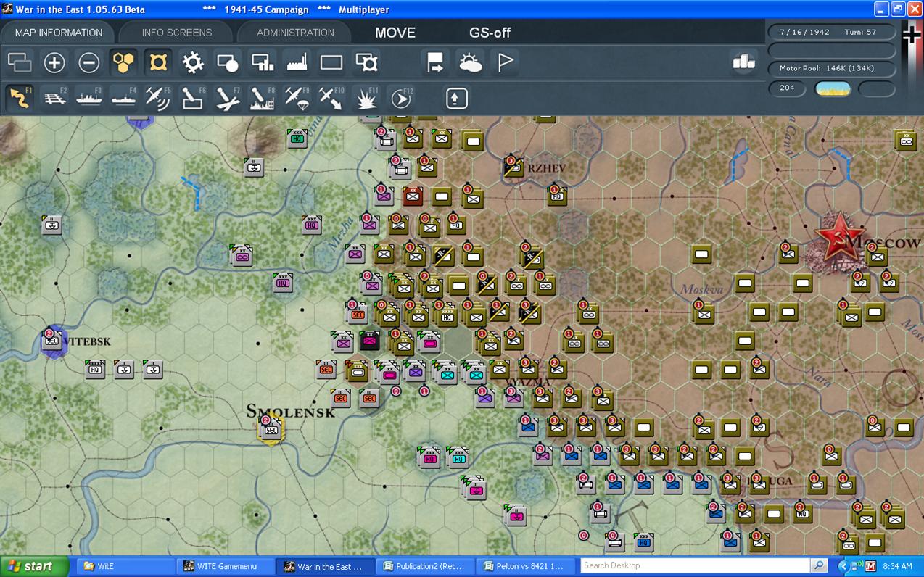The width and height of the screenshot is (924, 577).
Task: Toggle the yellow hex grid display
Action: coord(123,63)
